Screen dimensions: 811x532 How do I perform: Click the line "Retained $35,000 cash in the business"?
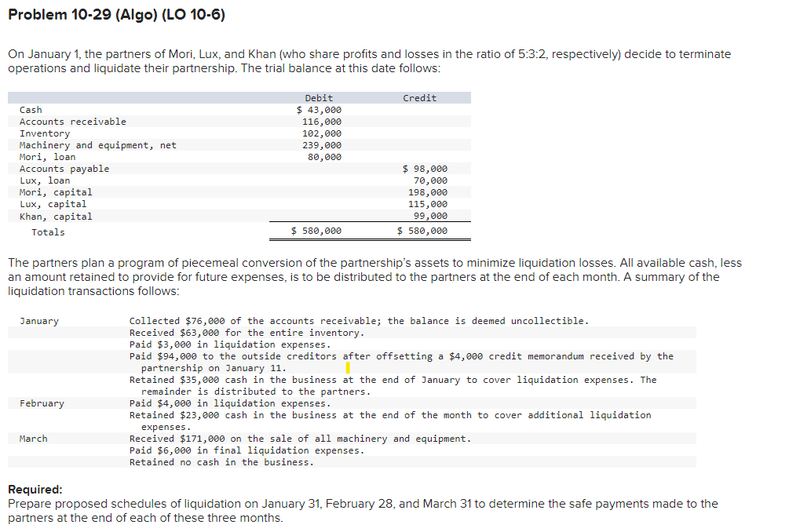click(393, 386)
